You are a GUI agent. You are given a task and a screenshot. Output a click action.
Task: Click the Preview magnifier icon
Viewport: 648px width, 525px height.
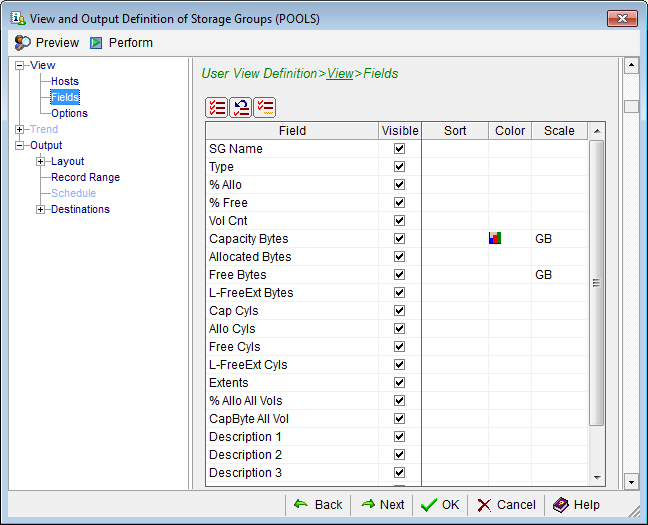(x=22, y=43)
